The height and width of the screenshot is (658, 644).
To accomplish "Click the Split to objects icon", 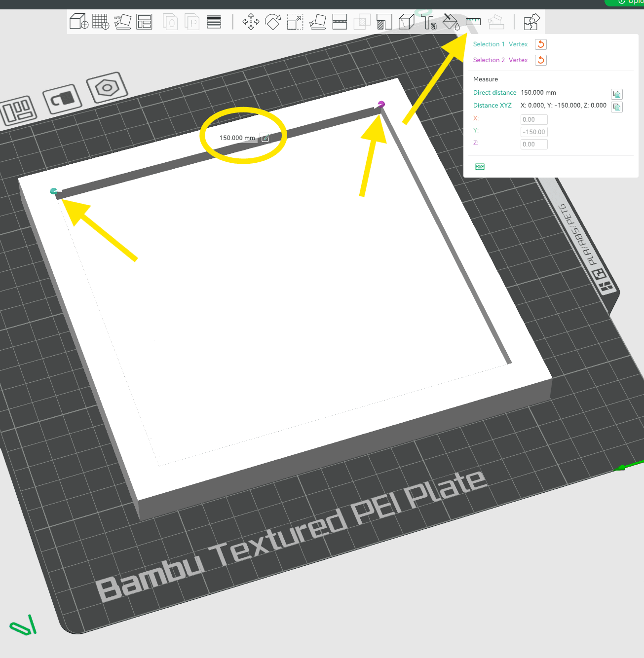I will (170, 22).
